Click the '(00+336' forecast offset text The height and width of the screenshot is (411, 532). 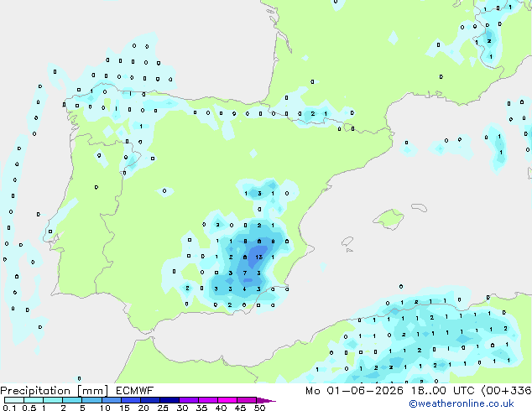pyautogui.click(x=506, y=391)
